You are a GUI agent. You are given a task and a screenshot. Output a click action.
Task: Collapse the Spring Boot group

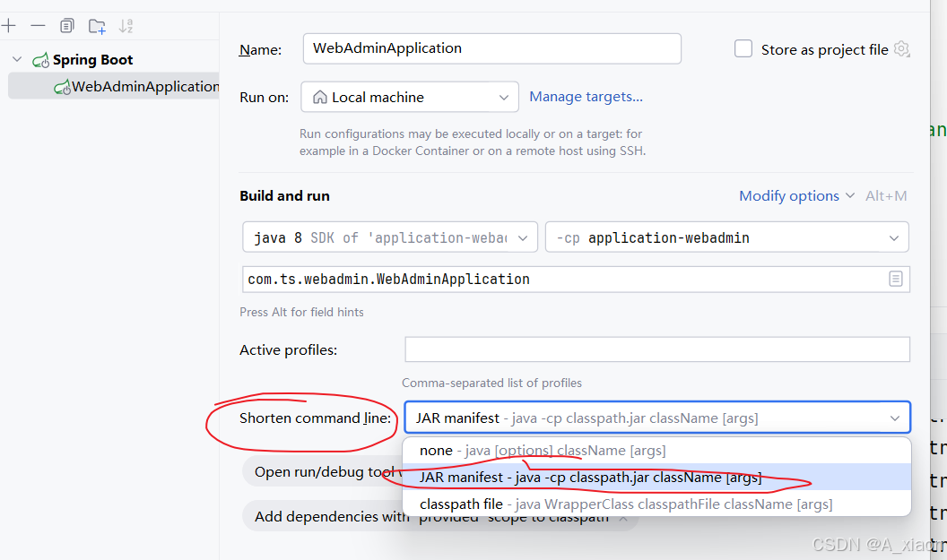(x=18, y=58)
